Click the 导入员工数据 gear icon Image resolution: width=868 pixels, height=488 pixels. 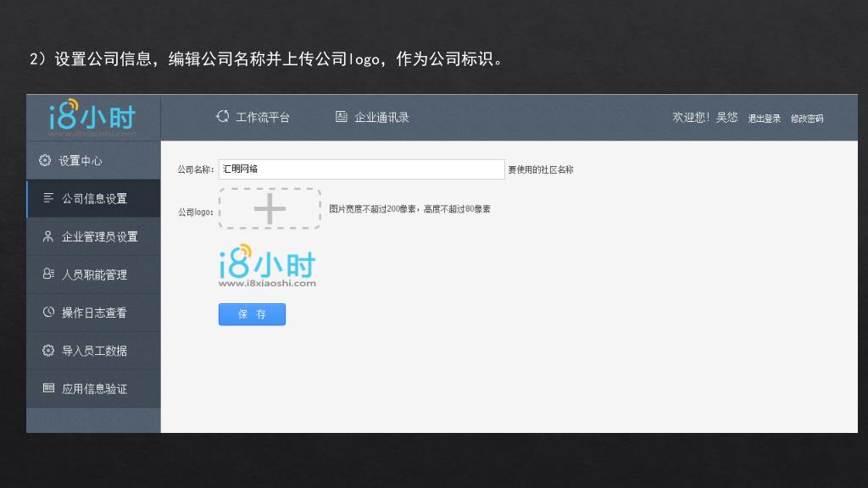point(48,350)
